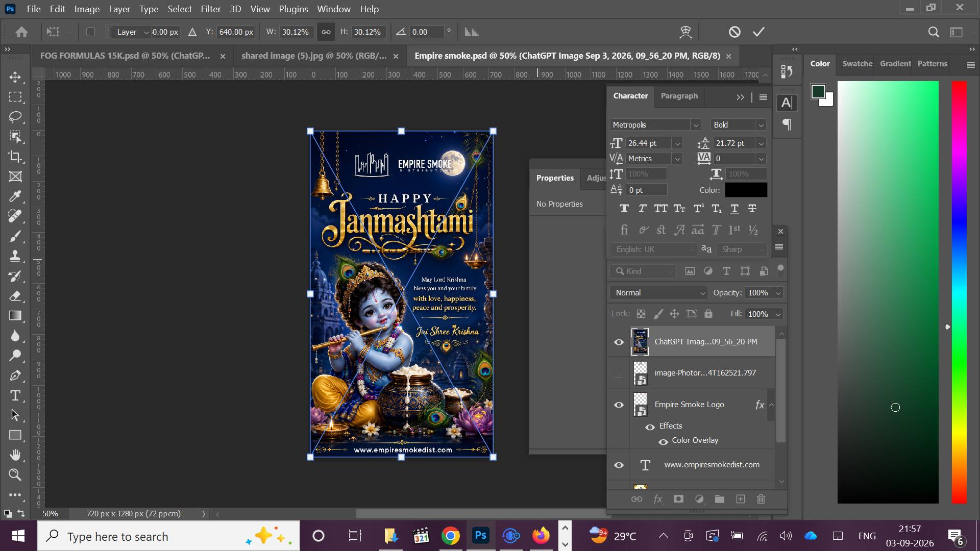This screenshot has height=551, width=980.
Task: Select the Move tool
Action: click(x=15, y=77)
